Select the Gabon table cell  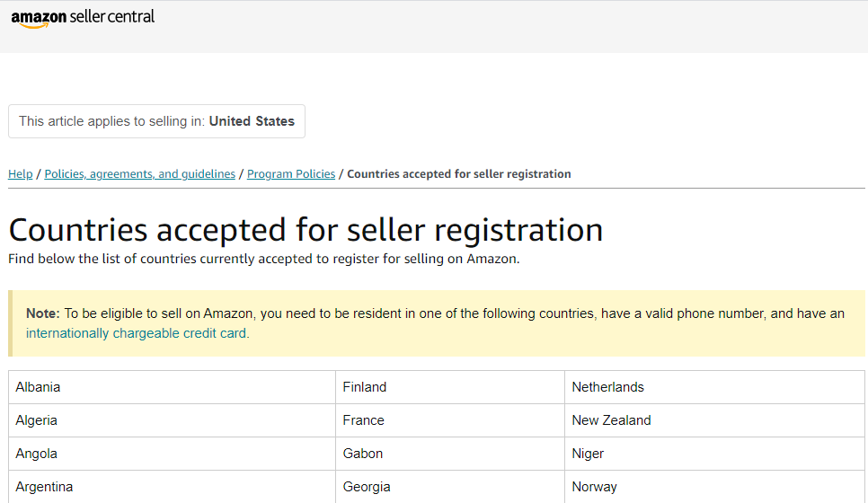450,454
